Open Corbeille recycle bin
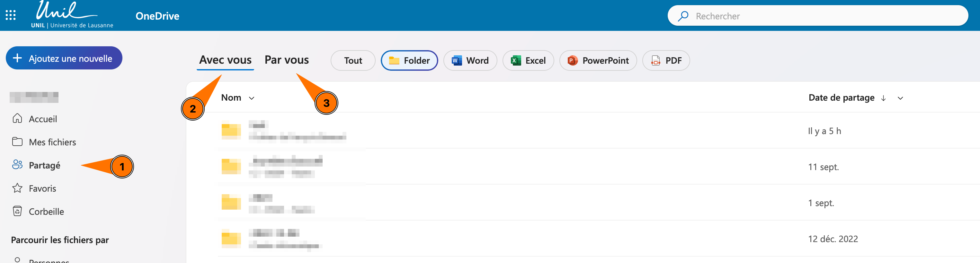 pos(46,212)
